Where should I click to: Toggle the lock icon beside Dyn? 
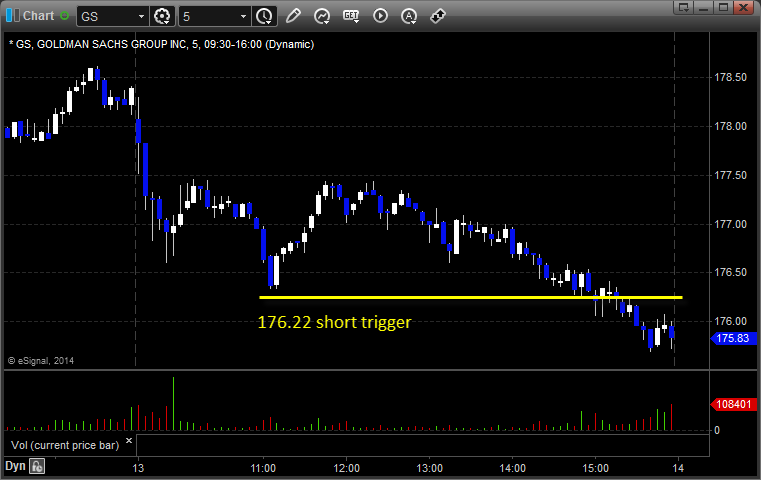point(37,466)
